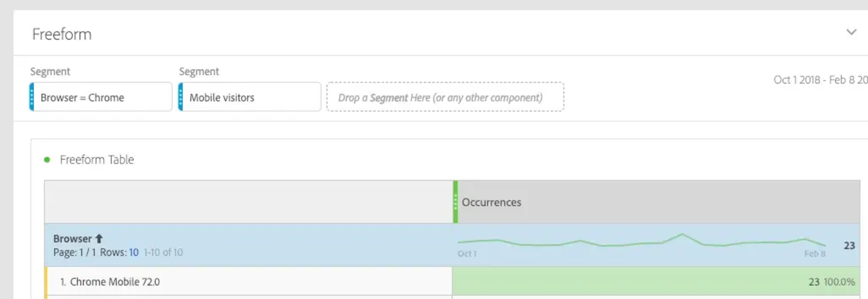
Task: Open the Oct 1 2018 date range picker
Action: pyautogui.click(x=820, y=80)
